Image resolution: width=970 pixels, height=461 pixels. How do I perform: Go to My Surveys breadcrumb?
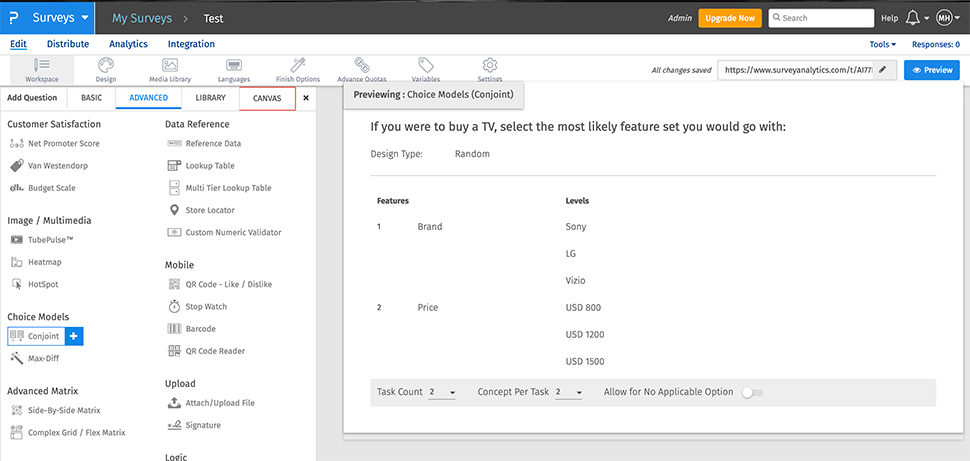tap(142, 18)
